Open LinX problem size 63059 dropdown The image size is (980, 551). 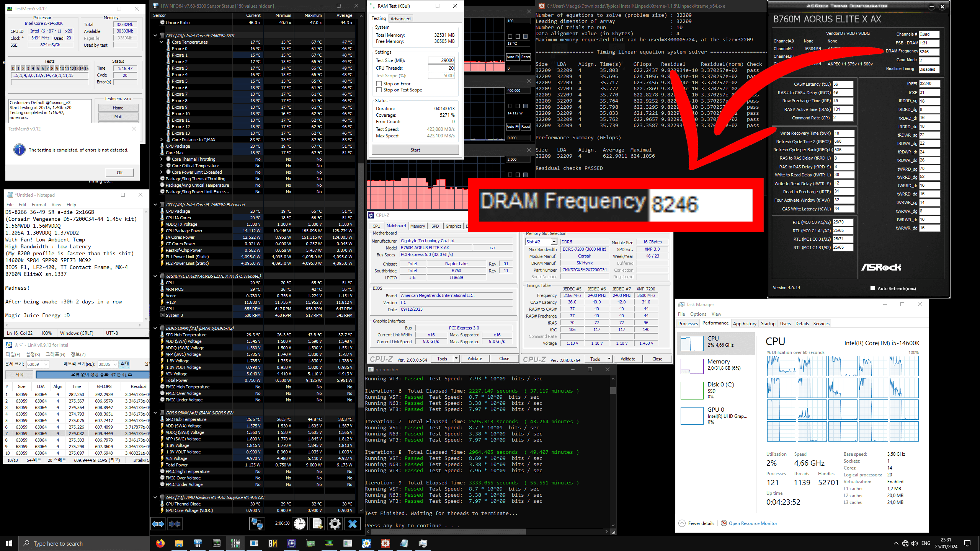(x=46, y=364)
